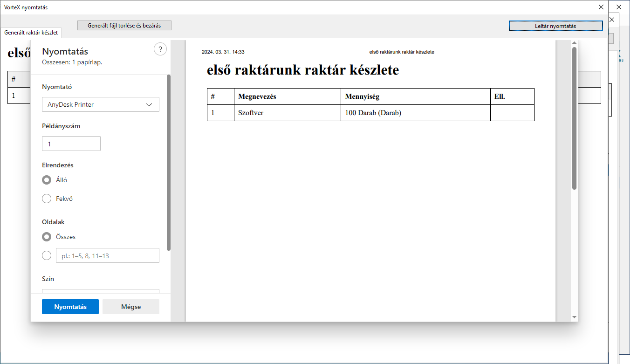Select Fekvő landscape orientation
Screen dimensions: 631x364
coord(47,199)
